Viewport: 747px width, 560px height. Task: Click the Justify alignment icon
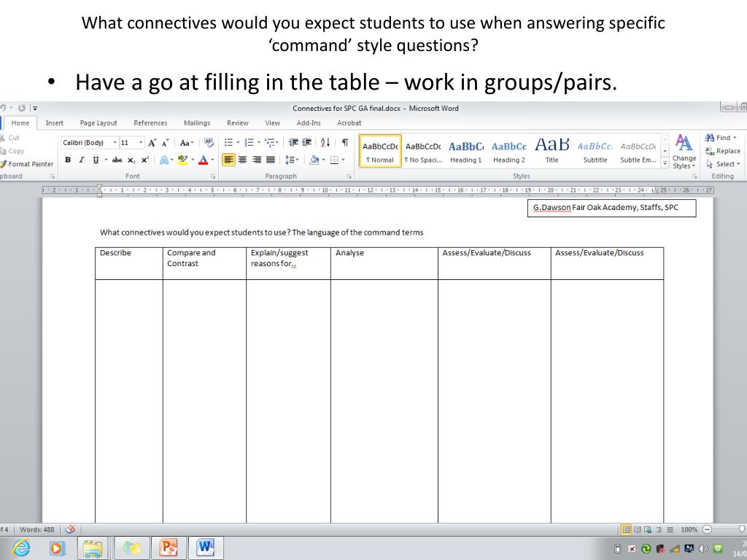click(271, 160)
